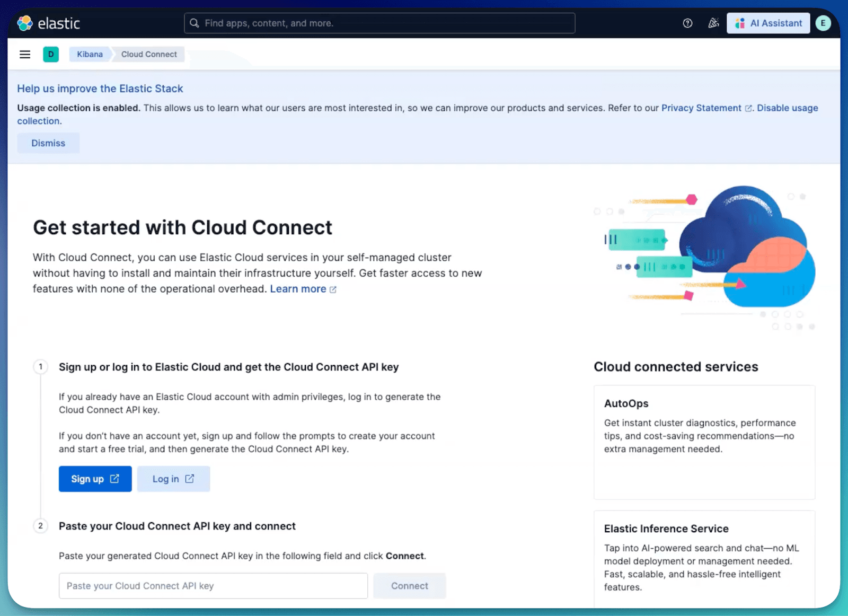The image size is (848, 616).
Task: Select the Cloud Connect breadcrumb
Action: click(149, 54)
